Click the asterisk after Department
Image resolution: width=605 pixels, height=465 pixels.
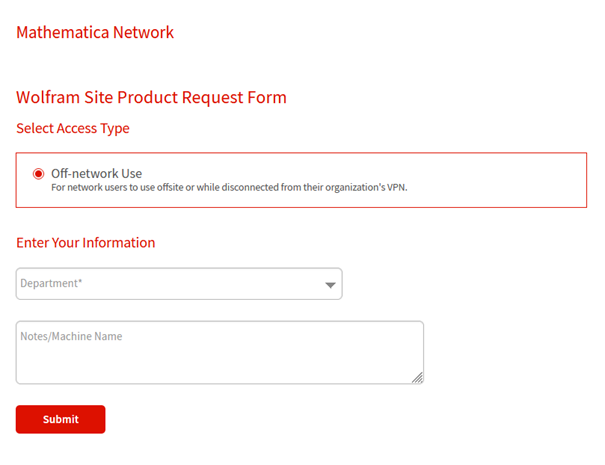[x=80, y=283]
